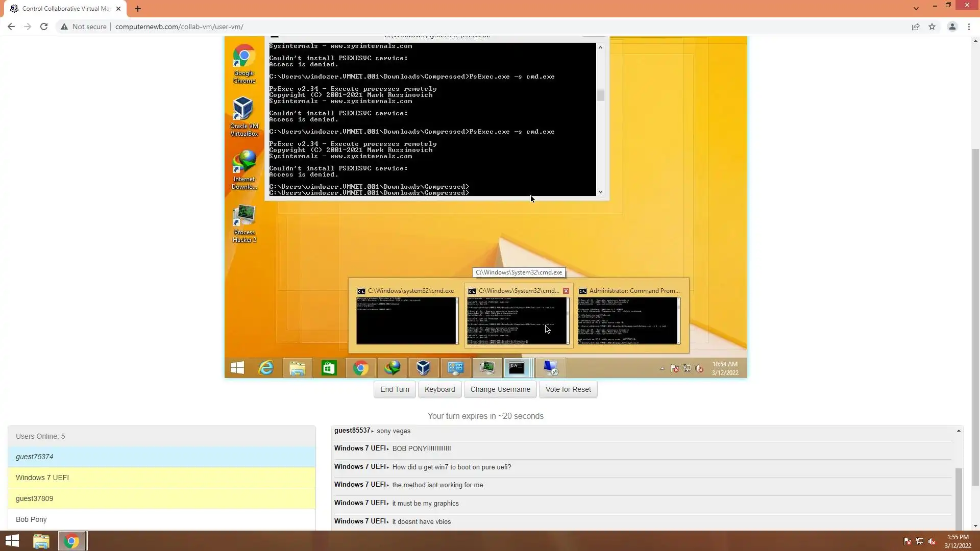Open Internet Download Manager taskbar icon
The image size is (980, 551).
(x=392, y=368)
